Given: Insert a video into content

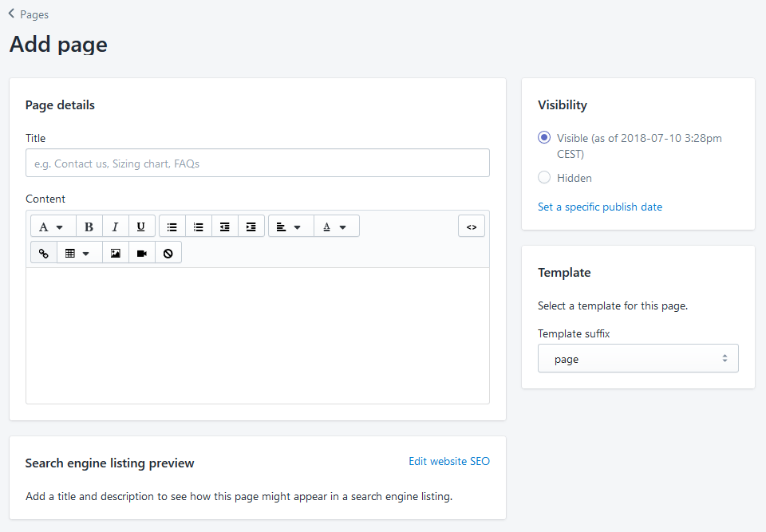Looking at the screenshot, I should click(x=142, y=253).
